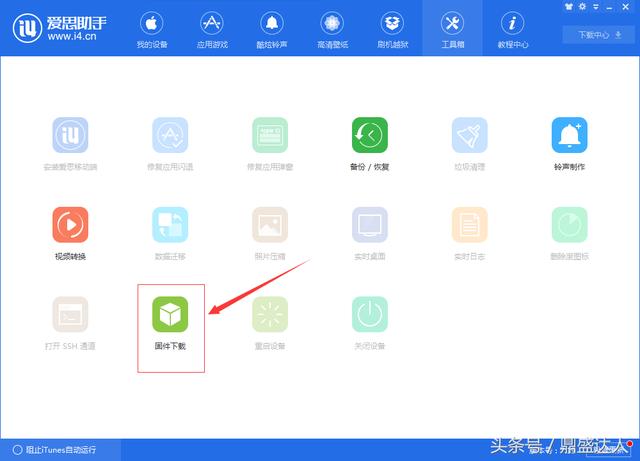This screenshot has width=640, height=461.
Task: Open the 教程中心 tutorial center tab
Action: [x=513, y=29]
